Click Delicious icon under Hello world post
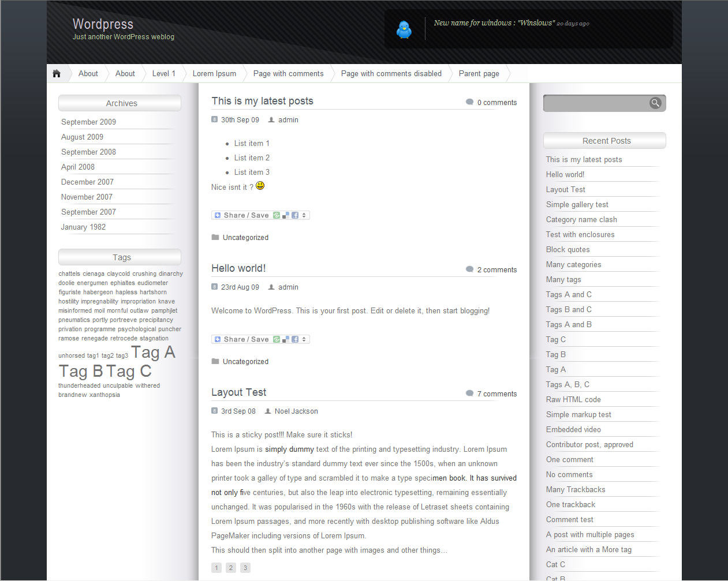 [286, 339]
